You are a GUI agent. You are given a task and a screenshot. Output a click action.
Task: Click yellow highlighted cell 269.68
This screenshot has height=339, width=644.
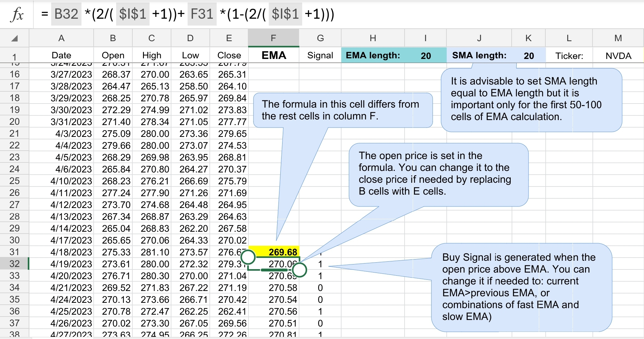point(274,252)
